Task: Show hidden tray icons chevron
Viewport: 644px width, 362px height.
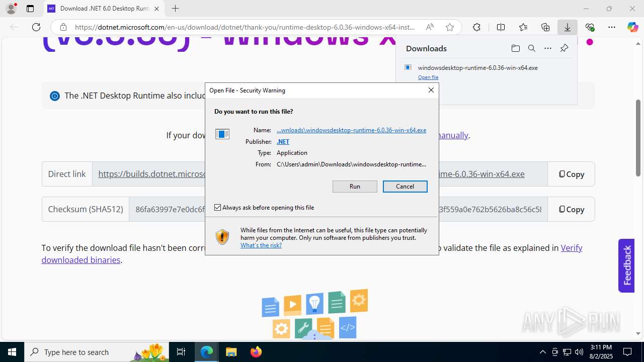Action: coord(542,352)
